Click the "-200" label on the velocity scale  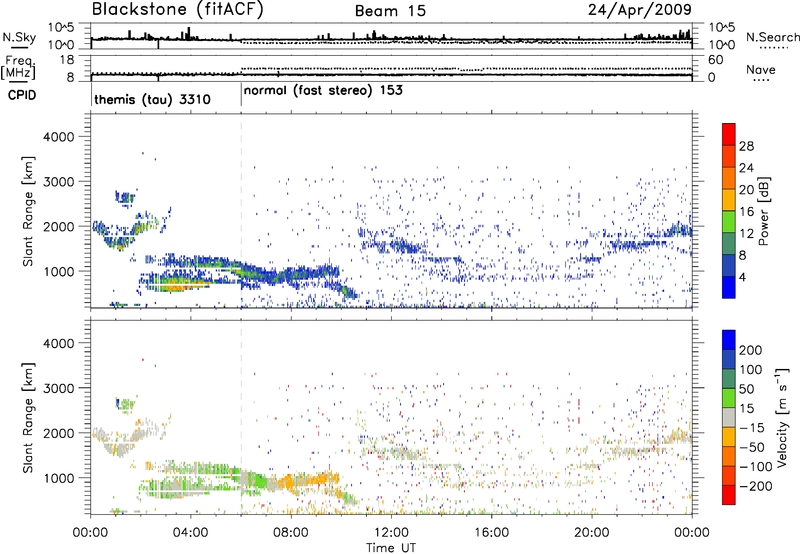click(x=756, y=486)
